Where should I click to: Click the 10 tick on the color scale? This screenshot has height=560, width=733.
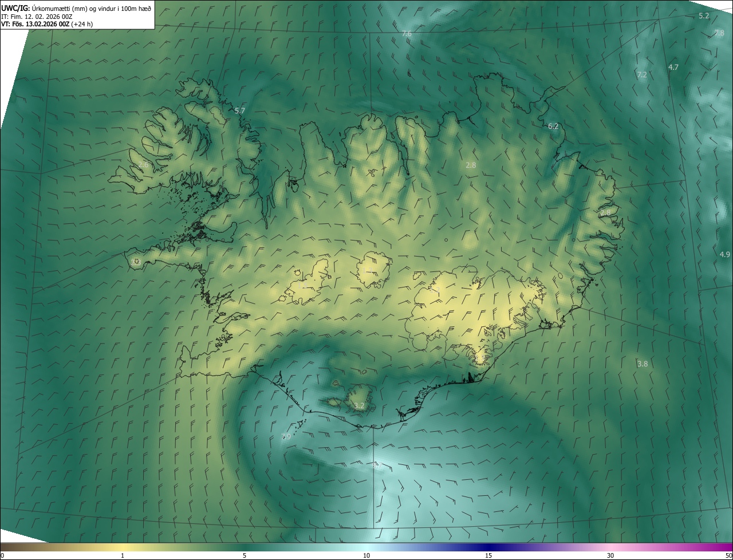[x=366, y=555]
